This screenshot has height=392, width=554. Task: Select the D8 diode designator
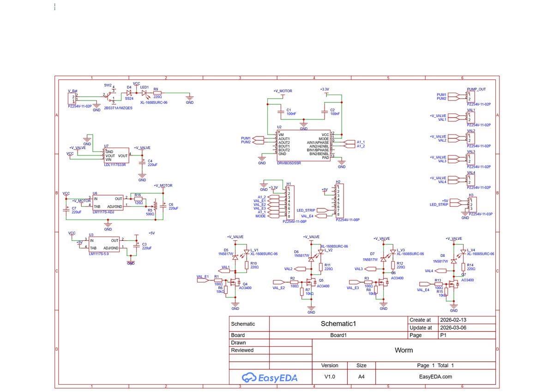click(442, 255)
